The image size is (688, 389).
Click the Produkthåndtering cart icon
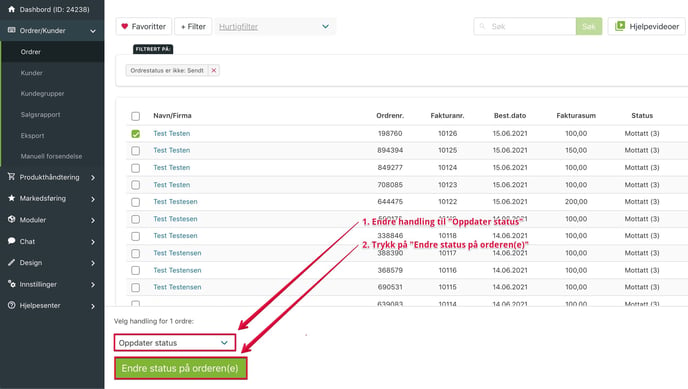(x=11, y=177)
